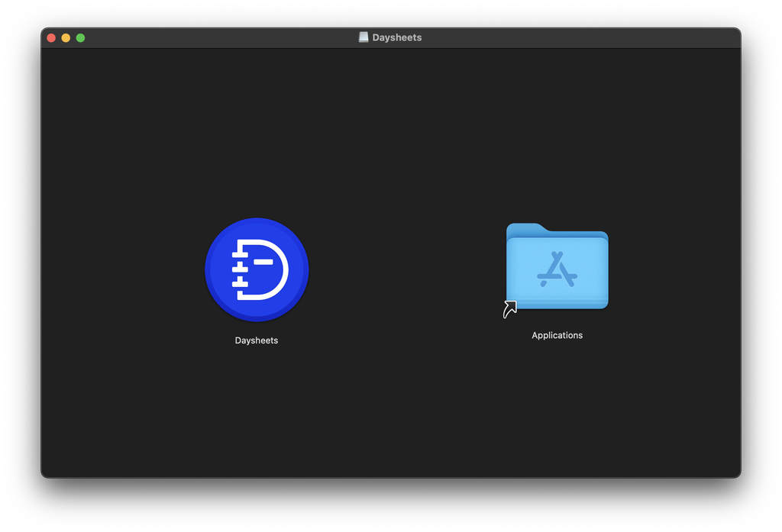Viewport: 782px width, 532px height.
Task: Select the Daysheets app icon
Action: pyautogui.click(x=257, y=269)
